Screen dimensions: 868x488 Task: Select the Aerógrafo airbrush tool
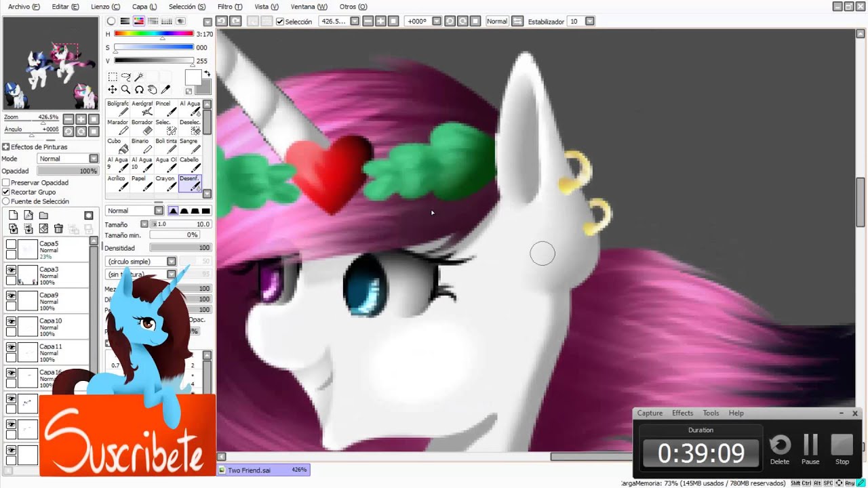142,108
